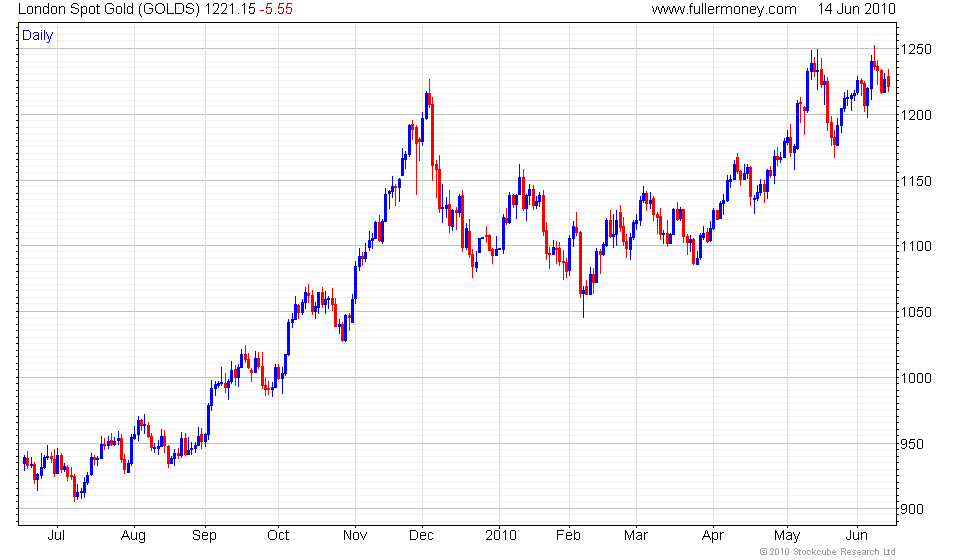Click the 950 price axis label
This screenshot has height=560, width=980.
(x=912, y=444)
